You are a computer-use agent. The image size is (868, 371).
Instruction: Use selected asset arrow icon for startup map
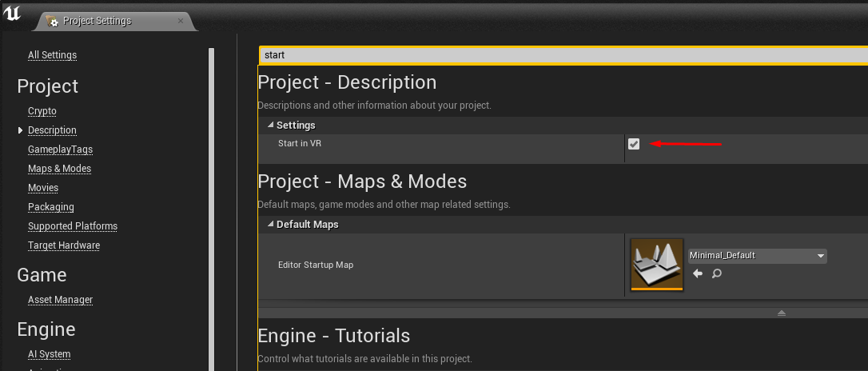click(x=698, y=273)
